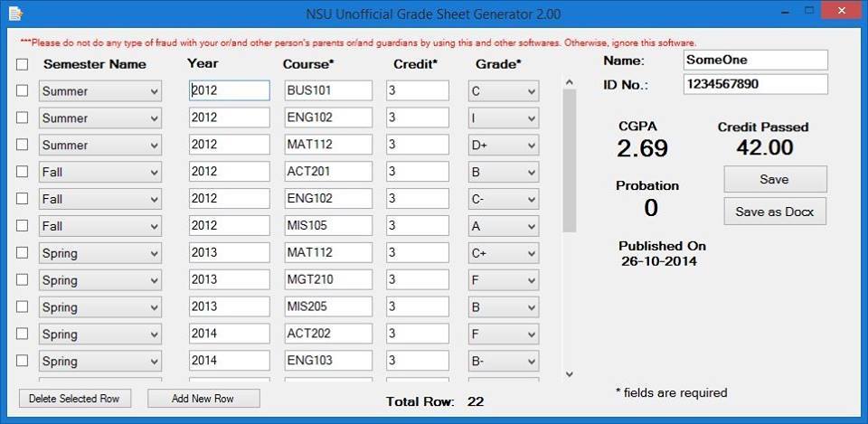Click the Save as Docx button

coord(775,212)
